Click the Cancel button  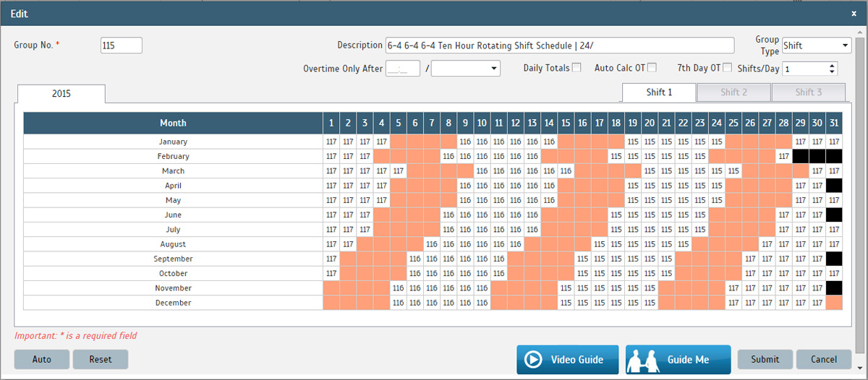(x=824, y=359)
